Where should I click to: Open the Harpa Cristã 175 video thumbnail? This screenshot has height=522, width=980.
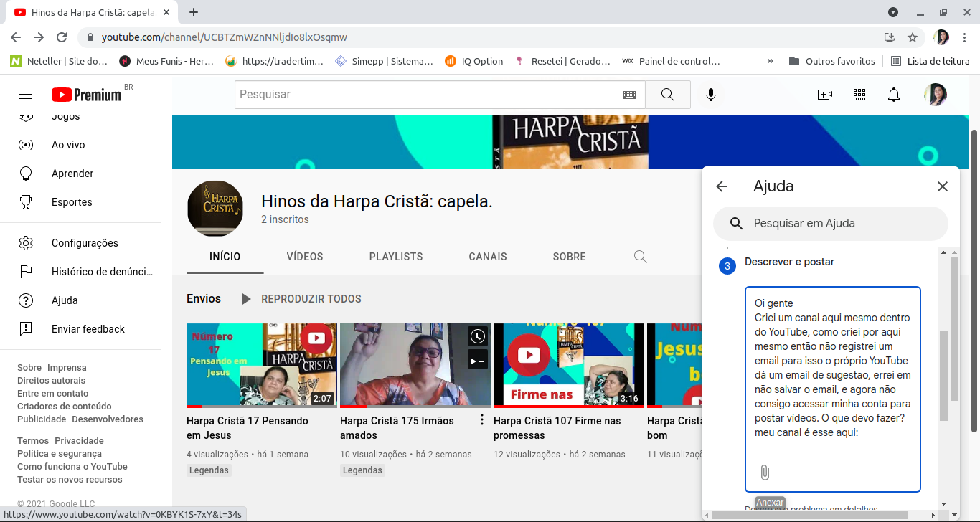(415, 365)
